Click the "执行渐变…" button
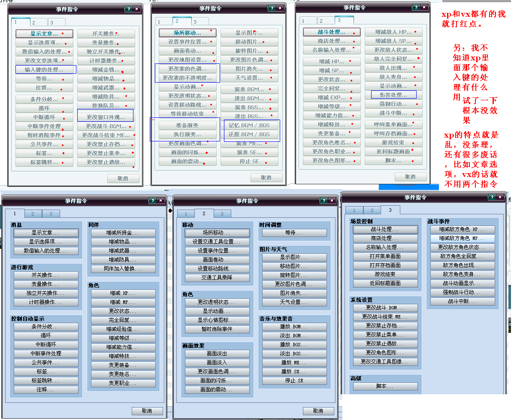This screenshot has height=420, width=514. (187, 134)
